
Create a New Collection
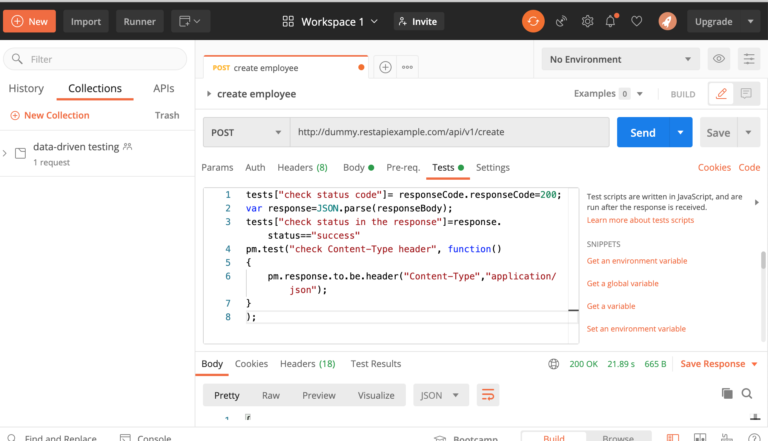click(50, 116)
